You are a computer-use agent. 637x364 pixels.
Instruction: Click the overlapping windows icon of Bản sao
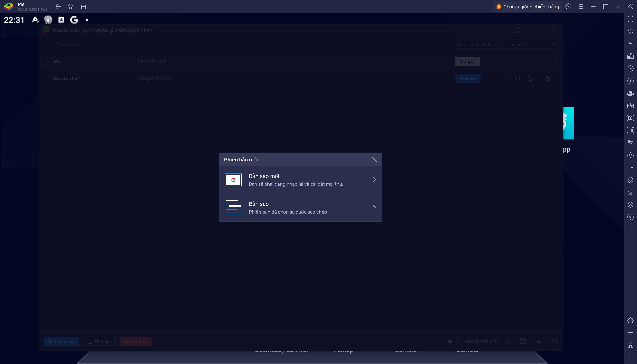tap(233, 207)
